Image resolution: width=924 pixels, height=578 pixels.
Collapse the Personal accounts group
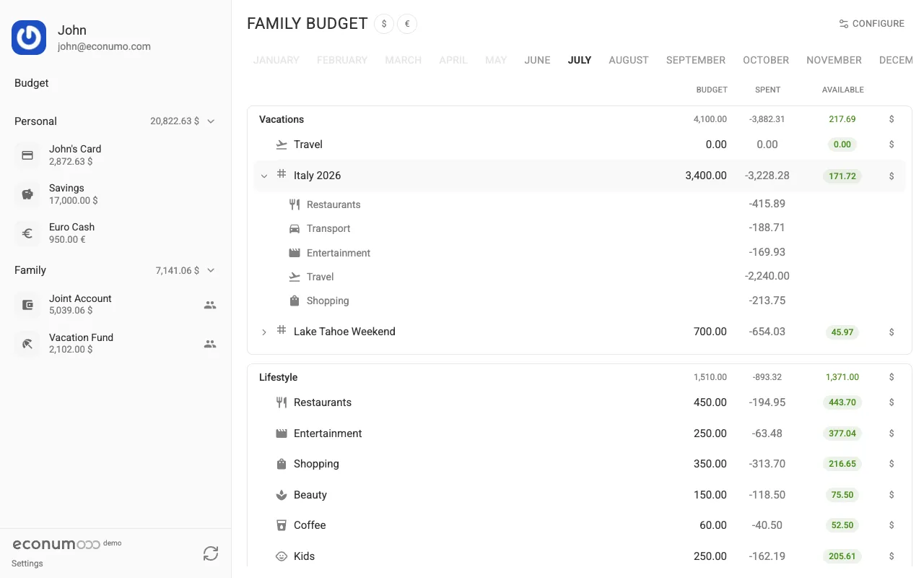click(212, 121)
